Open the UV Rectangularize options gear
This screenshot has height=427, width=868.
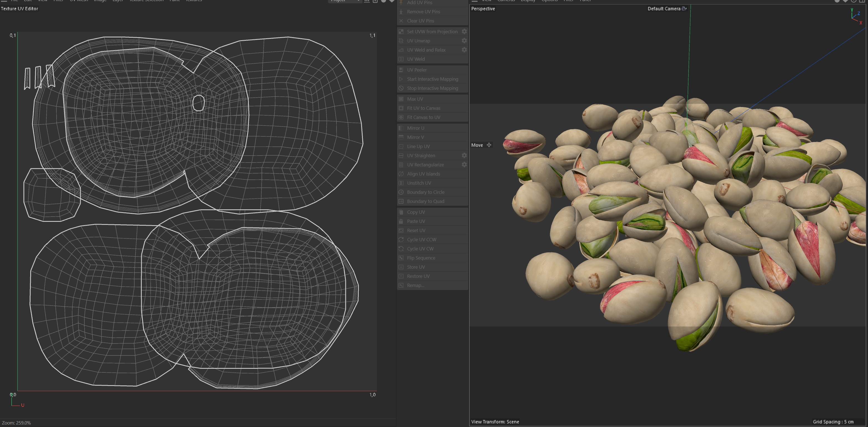(x=464, y=165)
